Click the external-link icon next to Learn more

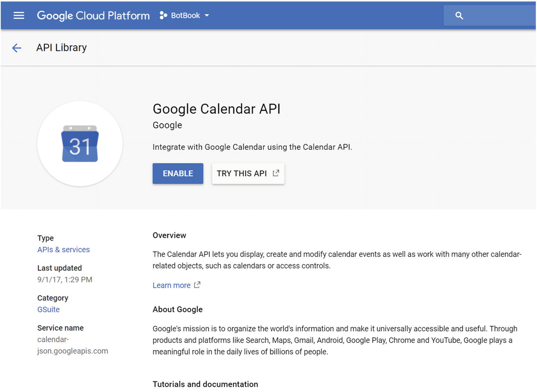tap(197, 285)
